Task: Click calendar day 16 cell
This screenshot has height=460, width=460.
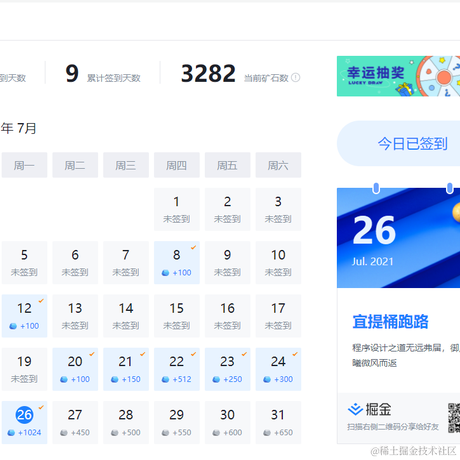Action: click(227, 316)
